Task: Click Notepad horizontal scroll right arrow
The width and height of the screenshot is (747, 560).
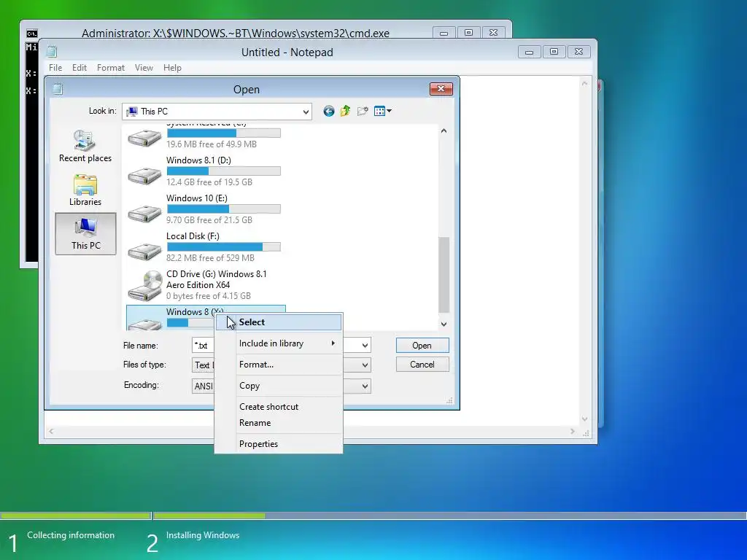Action: click(x=572, y=432)
